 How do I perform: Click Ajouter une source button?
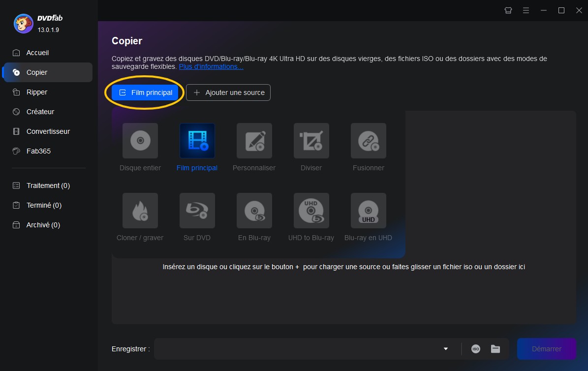pos(228,93)
